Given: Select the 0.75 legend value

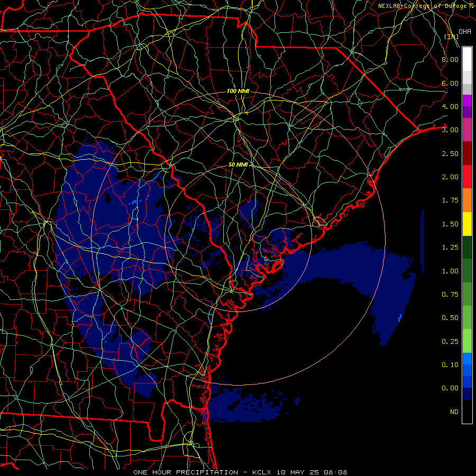Looking at the screenshot, I should [450, 295].
